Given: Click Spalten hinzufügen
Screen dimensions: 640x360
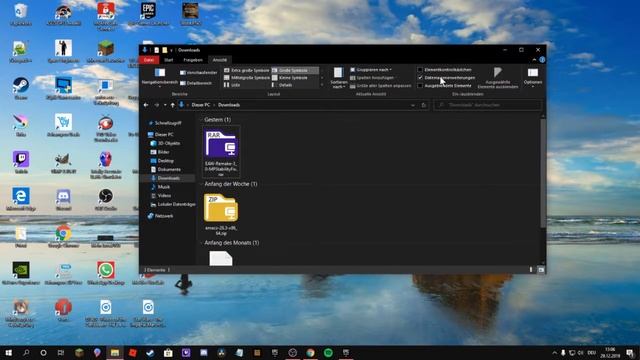Looking at the screenshot, I should click(x=372, y=78).
